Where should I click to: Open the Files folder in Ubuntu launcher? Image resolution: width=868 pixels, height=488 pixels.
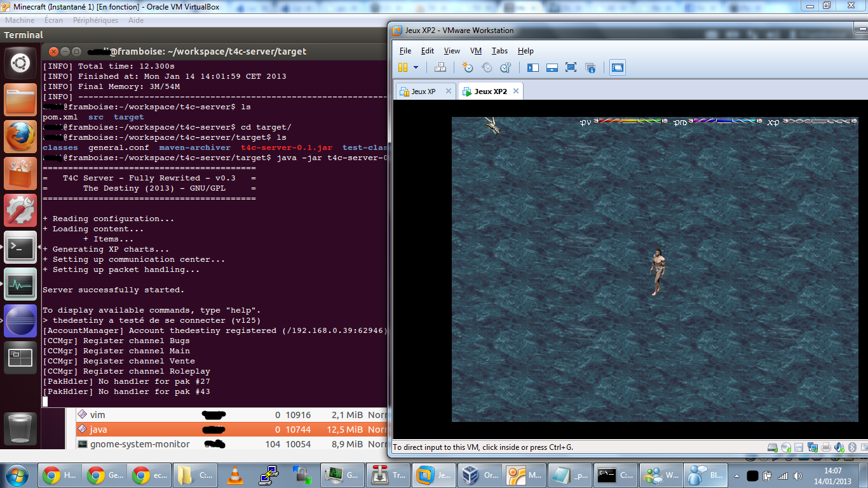(20, 100)
